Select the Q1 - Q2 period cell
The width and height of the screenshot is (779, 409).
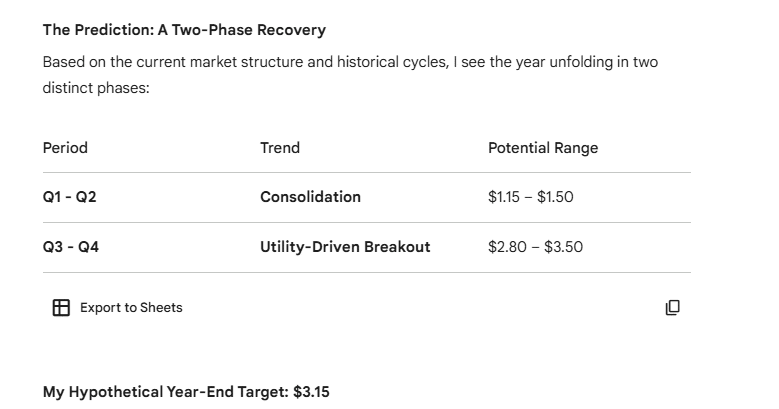click(69, 197)
